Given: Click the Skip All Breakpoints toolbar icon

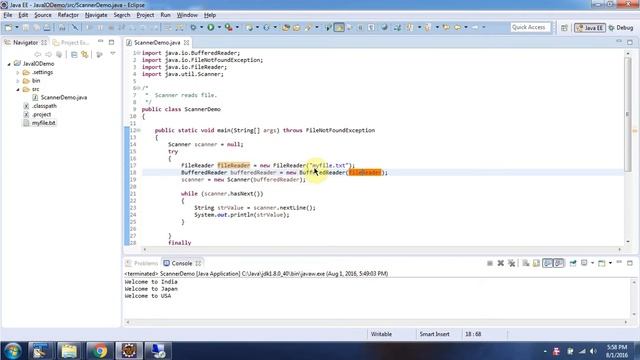Looking at the screenshot, I should pyautogui.click(x=75, y=27).
